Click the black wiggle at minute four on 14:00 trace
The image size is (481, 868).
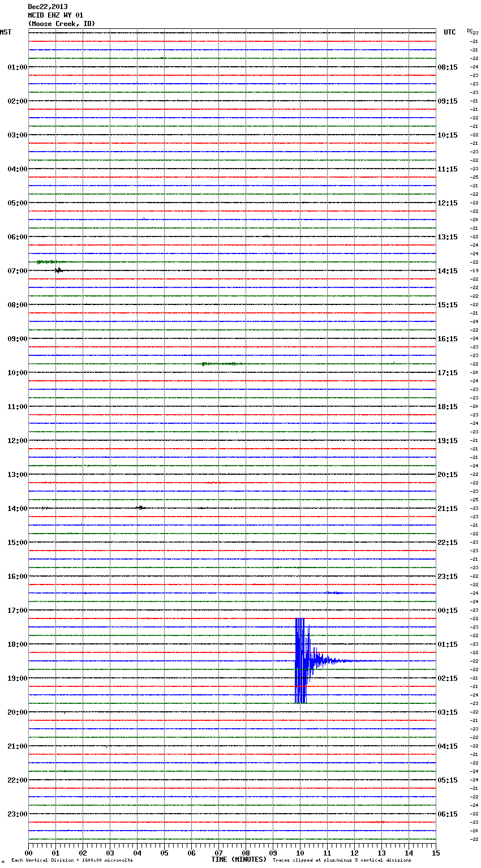[x=141, y=508]
